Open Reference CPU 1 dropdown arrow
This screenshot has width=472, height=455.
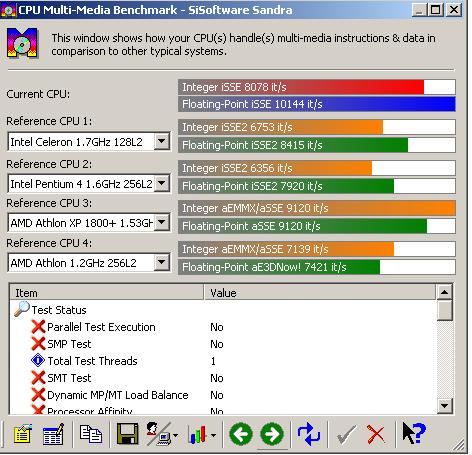point(162,142)
